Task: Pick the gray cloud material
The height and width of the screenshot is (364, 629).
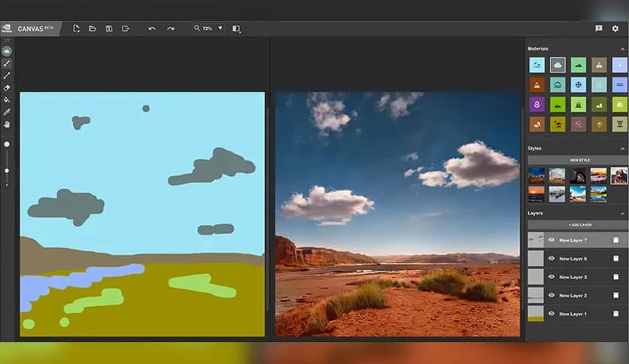Action: (x=558, y=65)
